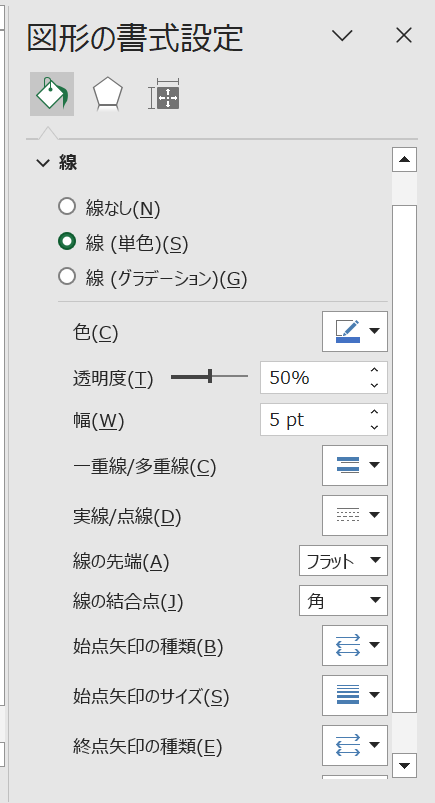The width and height of the screenshot is (435, 803).
Task: Open the begin arrow type (始点矢印の種類) picker
Action: point(355,645)
